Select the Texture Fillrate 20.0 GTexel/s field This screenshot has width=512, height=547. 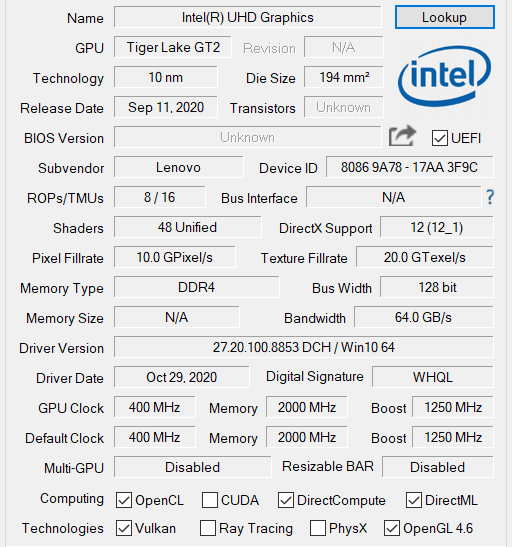click(x=425, y=257)
